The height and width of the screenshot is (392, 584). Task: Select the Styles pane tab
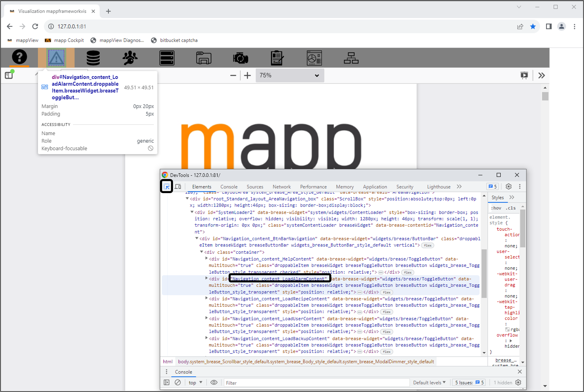[498, 198]
